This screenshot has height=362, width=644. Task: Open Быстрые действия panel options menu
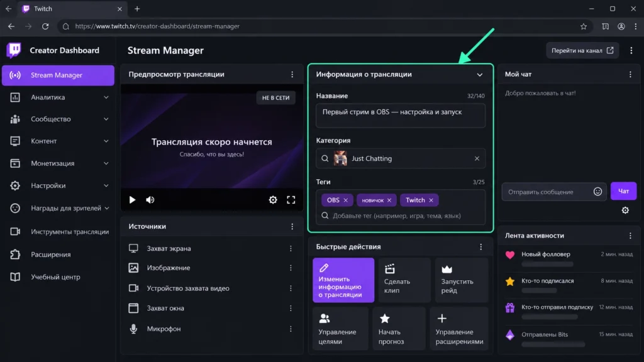(481, 246)
